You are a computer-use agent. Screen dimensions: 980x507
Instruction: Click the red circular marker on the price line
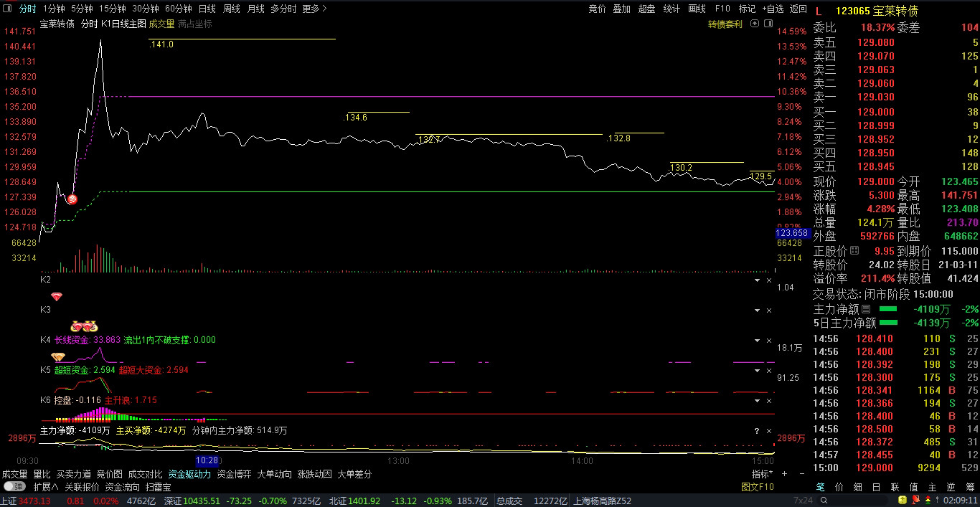72,199
